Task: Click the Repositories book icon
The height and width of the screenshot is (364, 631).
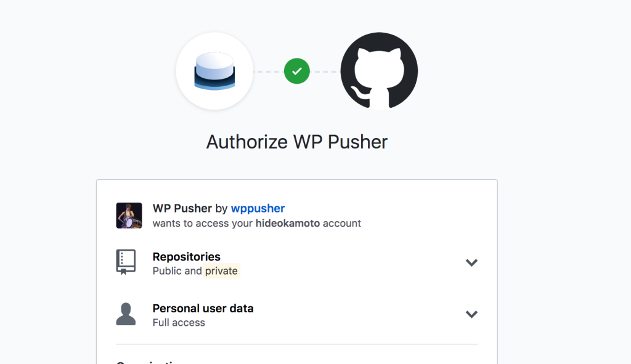Action: (126, 262)
